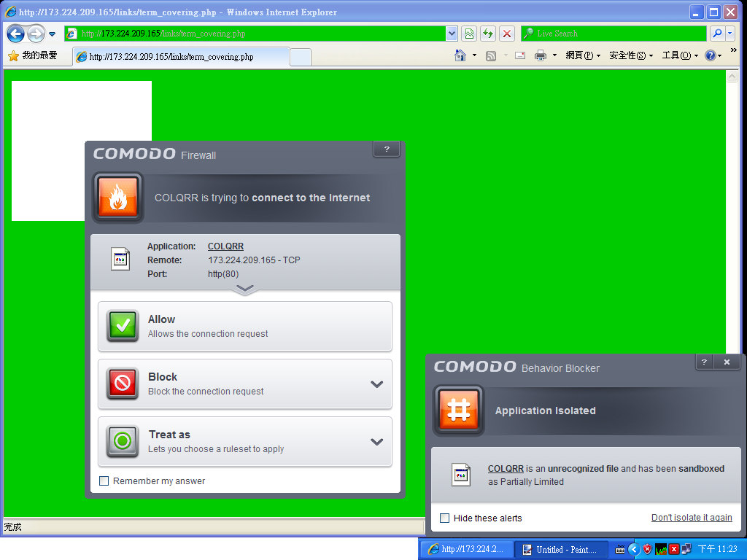747x560 pixels.
Task: Show more command bar items via chevron
Action: click(734, 50)
